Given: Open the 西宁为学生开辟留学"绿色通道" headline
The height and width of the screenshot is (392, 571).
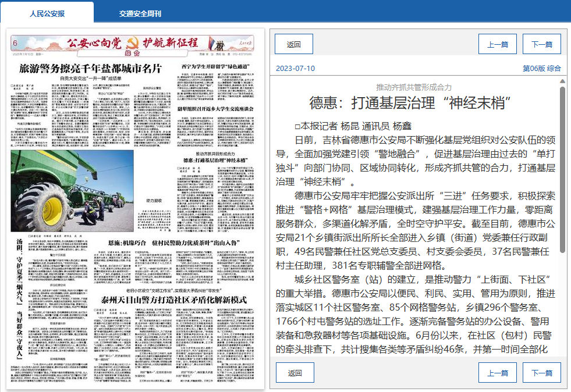Looking at the screenshot, I should point(215,67).
